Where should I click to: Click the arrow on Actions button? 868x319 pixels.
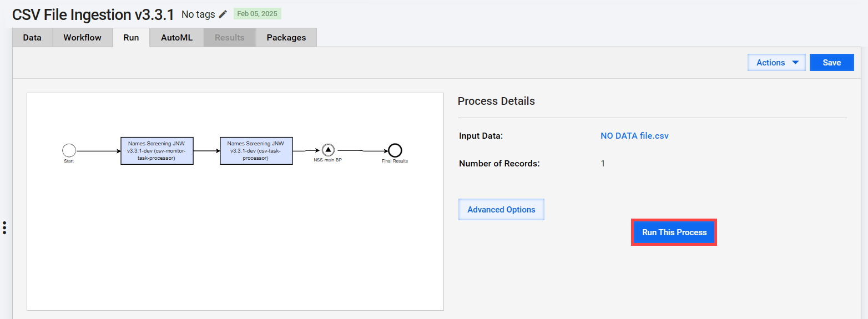(795, 63)
